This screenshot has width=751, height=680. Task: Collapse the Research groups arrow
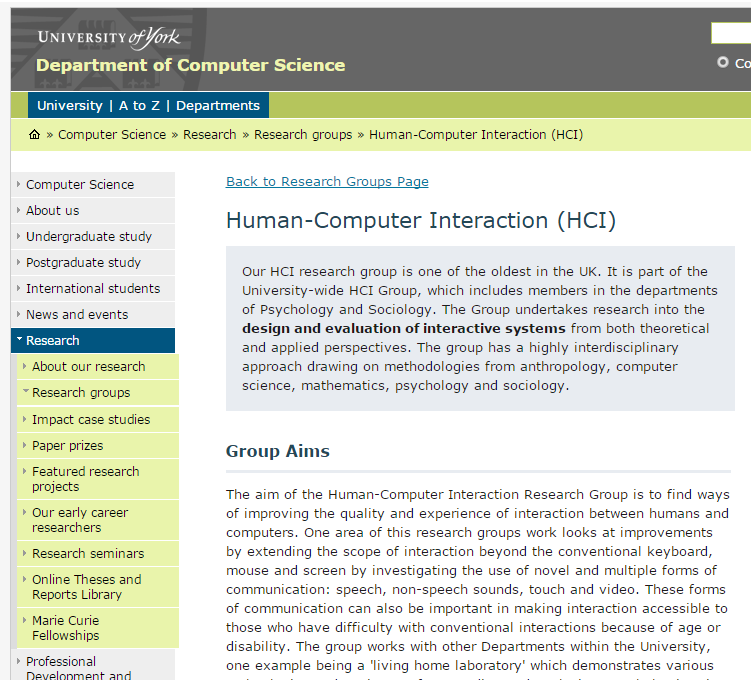(25, 391)
